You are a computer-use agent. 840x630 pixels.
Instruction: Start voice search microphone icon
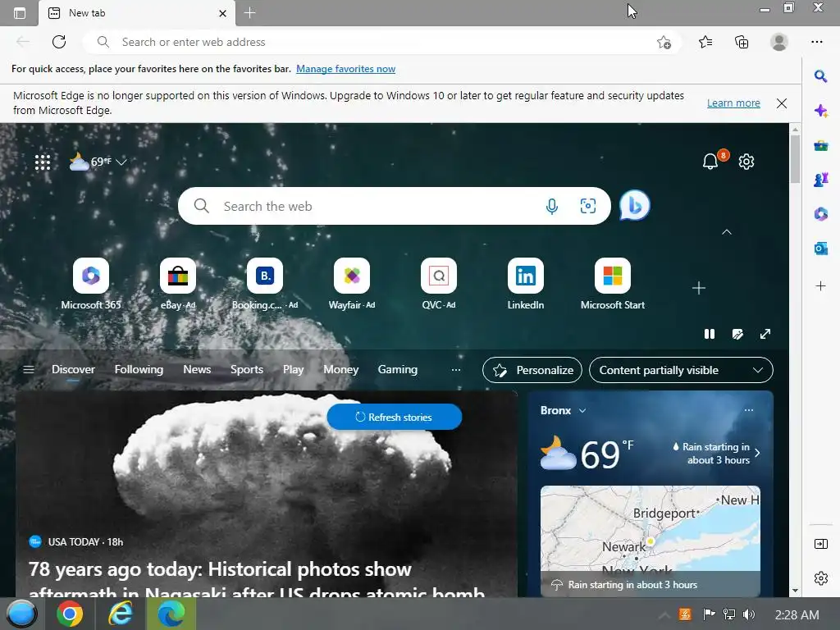click(551, 206)
